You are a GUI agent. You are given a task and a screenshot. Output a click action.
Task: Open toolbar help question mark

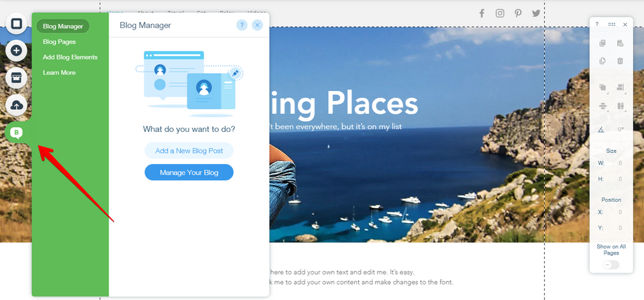coord(596,25)
